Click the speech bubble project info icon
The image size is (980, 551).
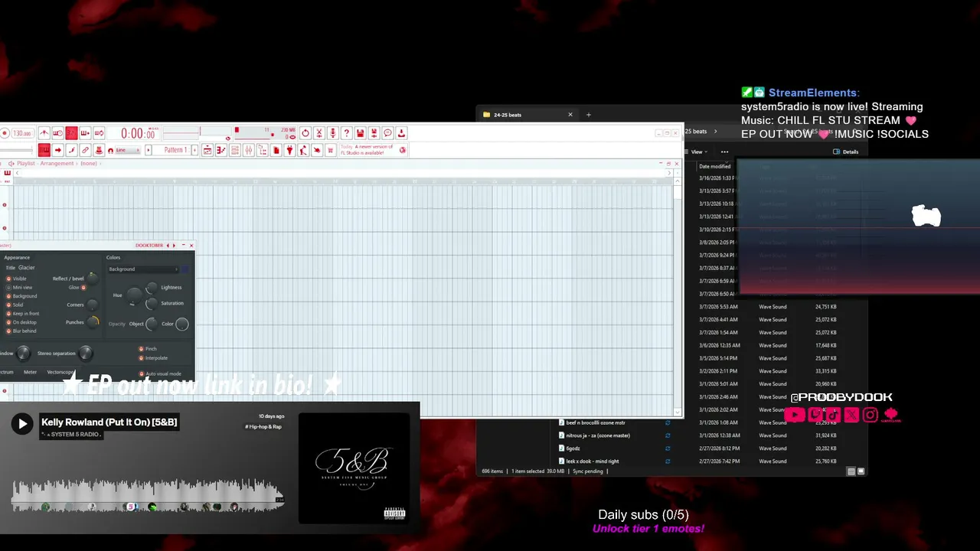pos(388,133)
